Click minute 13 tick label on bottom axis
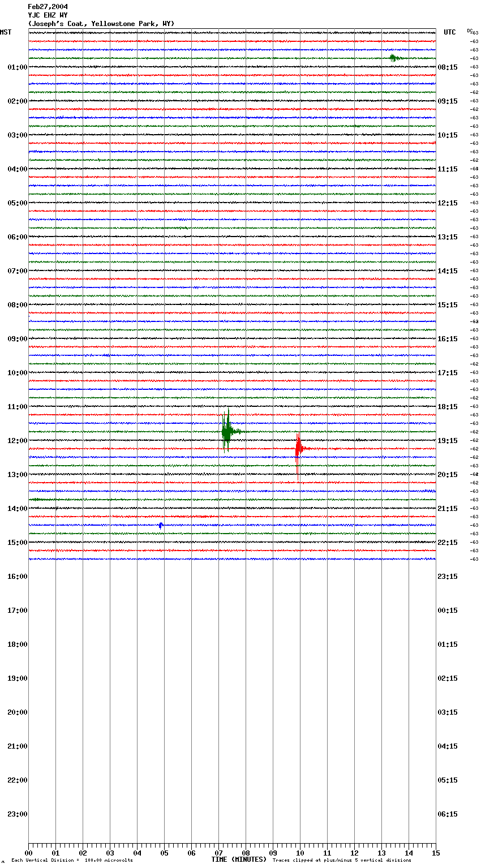 click(381, 853)
